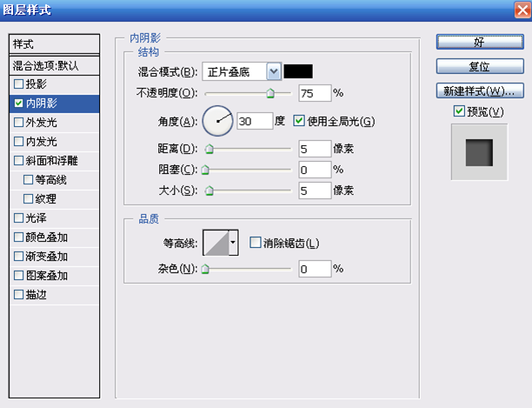Click the close button in title bar
Viewport: 532px width, 408px height.
[x=518, y=11]
